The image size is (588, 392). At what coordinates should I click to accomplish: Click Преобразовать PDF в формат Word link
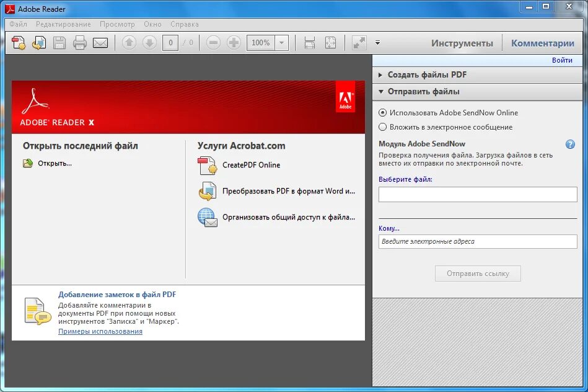pyautogui.click(x=288, y=191)
